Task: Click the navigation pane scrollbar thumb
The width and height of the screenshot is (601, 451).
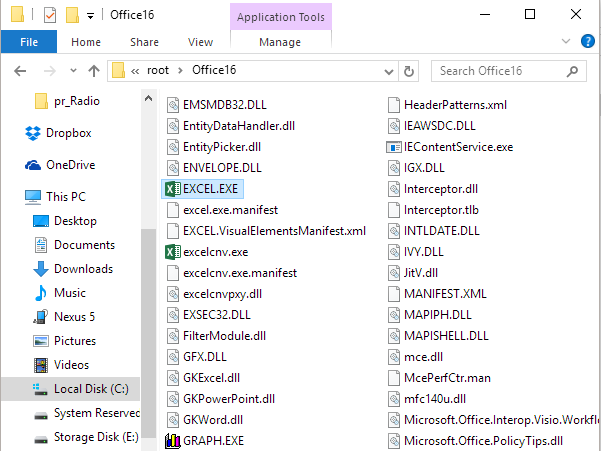Action: pyautogui.click(x=148, y=333)
